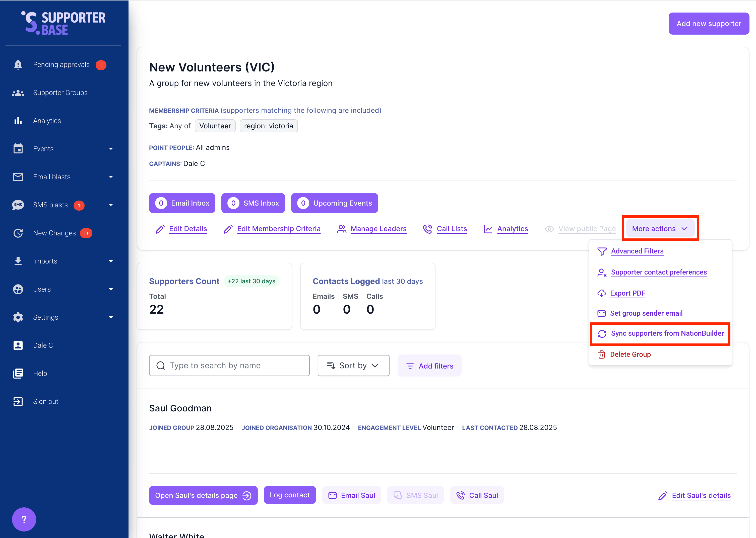Open the Sort by dropdown
The width and height of the screenshot is (756, 538).
coord(353,366)
